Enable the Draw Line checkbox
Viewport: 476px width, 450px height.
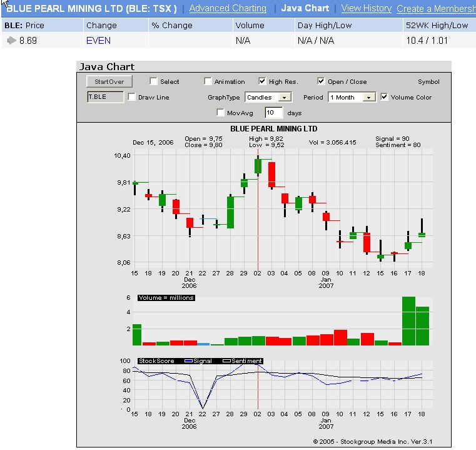pos(132,97)
